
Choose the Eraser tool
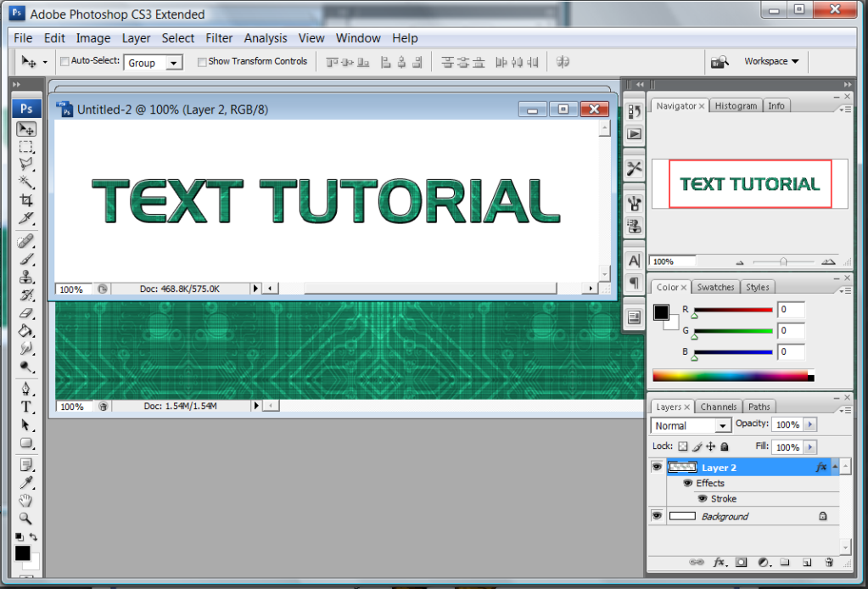pyautogui.click(x=26, y=313)
